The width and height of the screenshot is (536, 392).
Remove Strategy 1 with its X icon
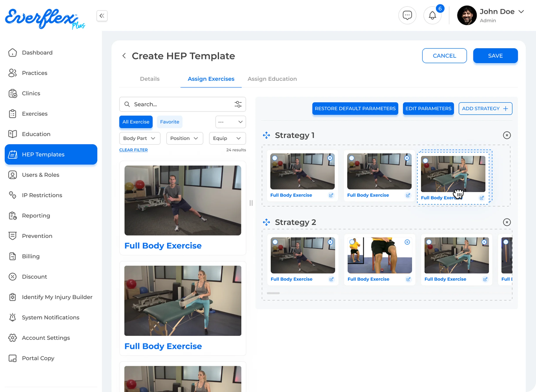507,135
